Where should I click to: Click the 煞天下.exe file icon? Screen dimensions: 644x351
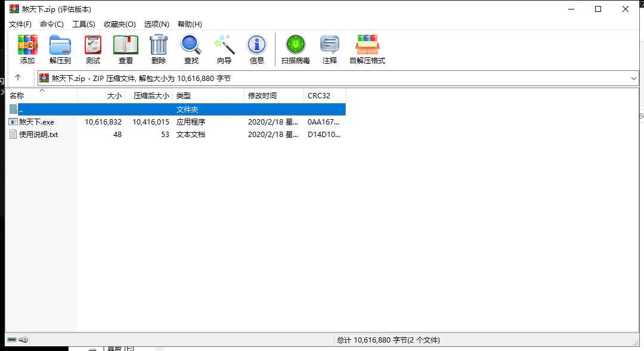coord(13,122)
